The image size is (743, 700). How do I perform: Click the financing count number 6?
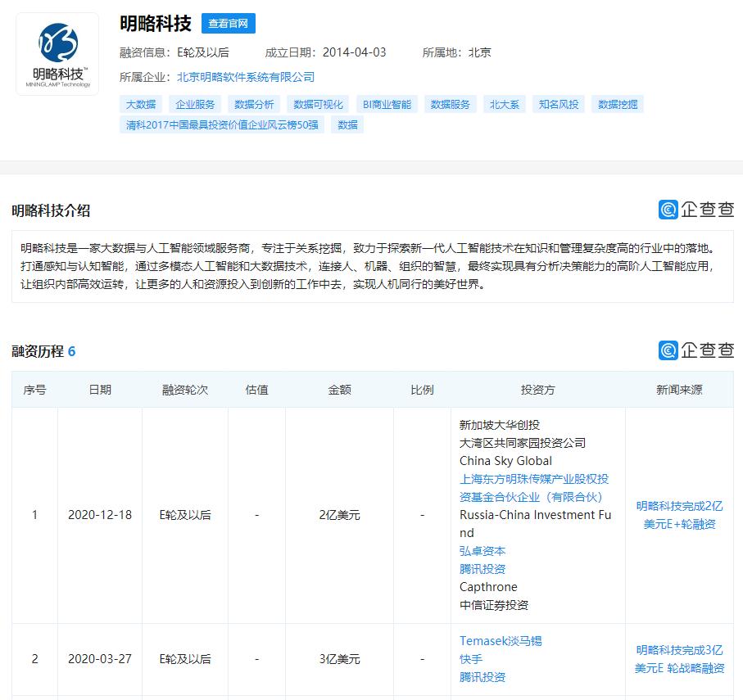click(x=71, y=351)
